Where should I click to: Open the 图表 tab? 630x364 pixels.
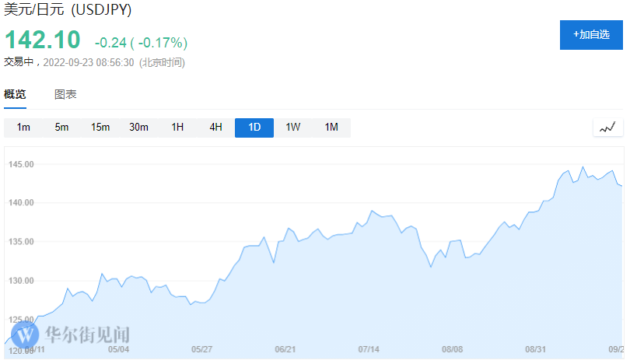pyautogui.click(x=65, y=94)
